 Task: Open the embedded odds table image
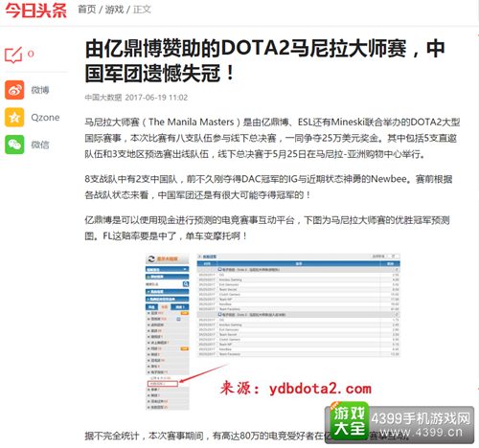click(298, 305)
